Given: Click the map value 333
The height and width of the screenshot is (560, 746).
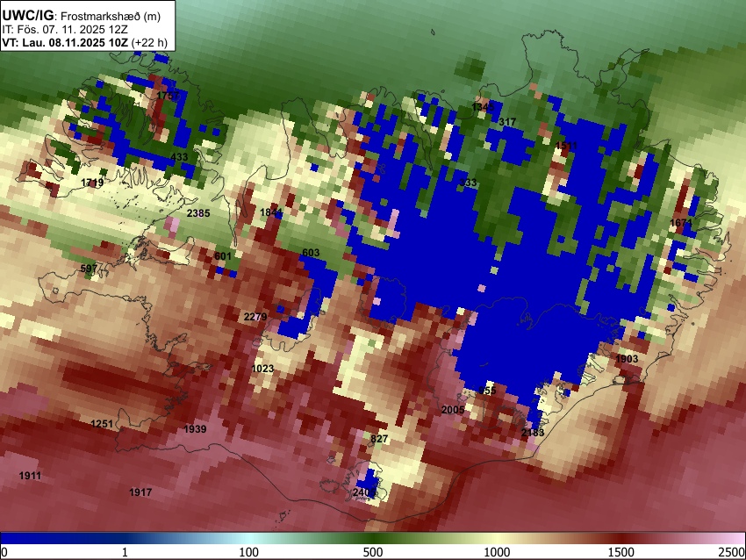Looking at the screenshot, I should pyautogui.click(x=468, y=183).
